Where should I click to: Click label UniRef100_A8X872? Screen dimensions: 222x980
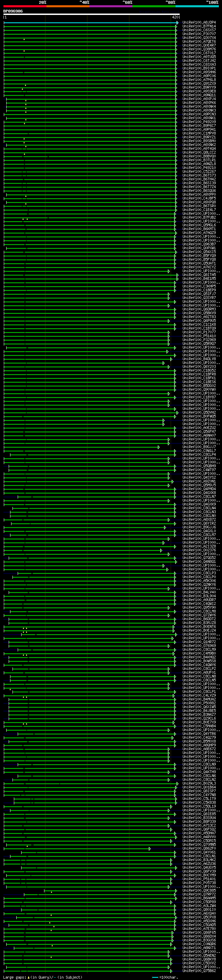(x=199, y=519)
